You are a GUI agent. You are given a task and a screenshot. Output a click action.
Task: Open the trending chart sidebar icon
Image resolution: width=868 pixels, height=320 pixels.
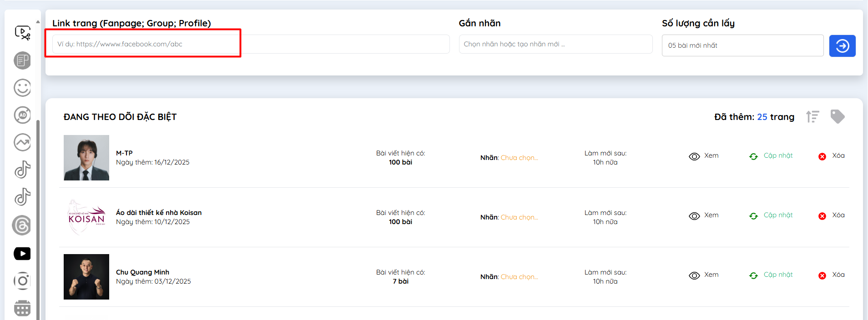coord(22,142)
